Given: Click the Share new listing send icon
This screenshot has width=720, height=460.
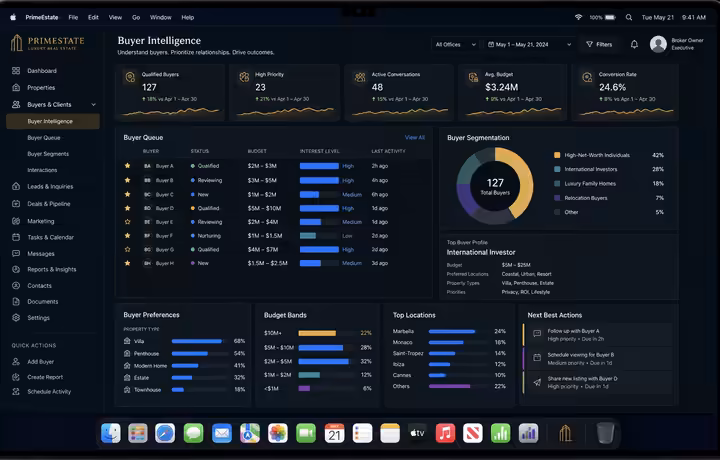Looking at the screenshot, I should (x=537, y=382).
